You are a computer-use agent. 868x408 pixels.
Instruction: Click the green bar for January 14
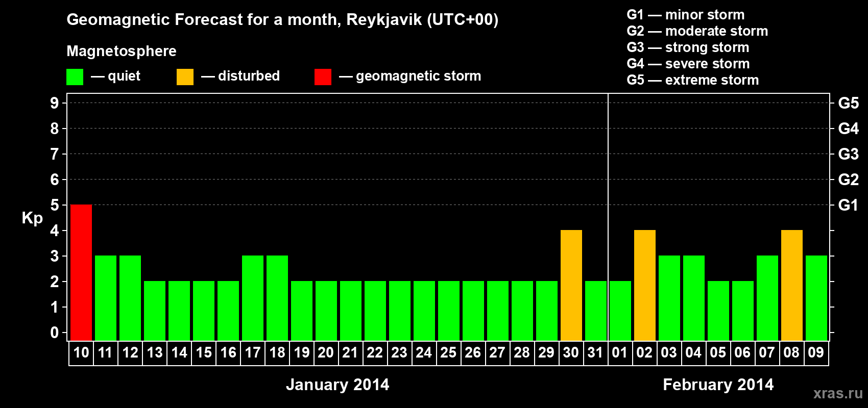point(179,311)
